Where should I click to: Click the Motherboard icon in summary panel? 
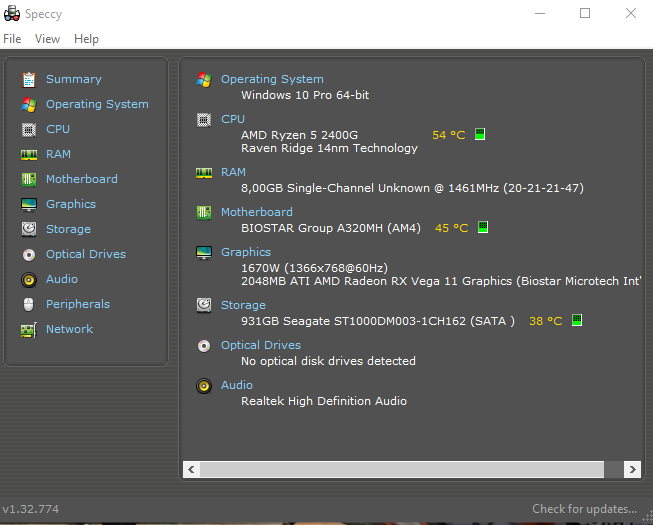[204, 213]
